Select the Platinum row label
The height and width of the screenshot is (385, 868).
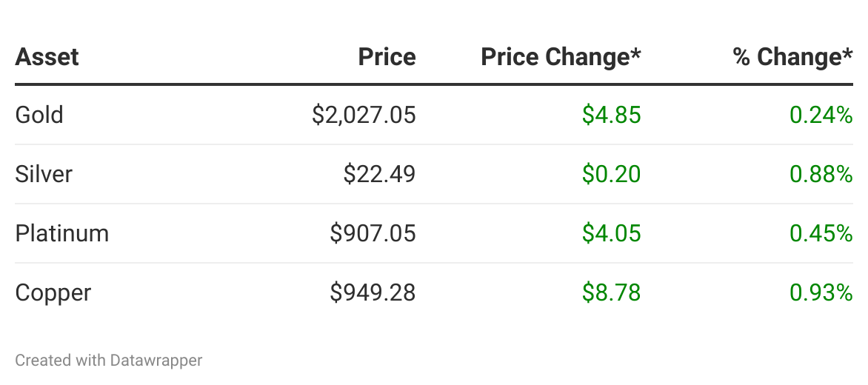tap(62, 233)
